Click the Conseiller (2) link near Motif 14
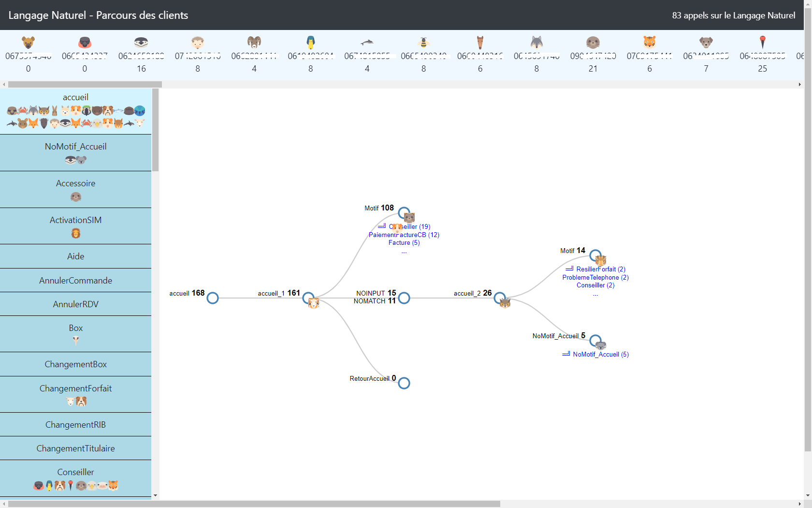The width and height of the screenshot is (812, 508). pyautogui.click(x=595, y=285)
